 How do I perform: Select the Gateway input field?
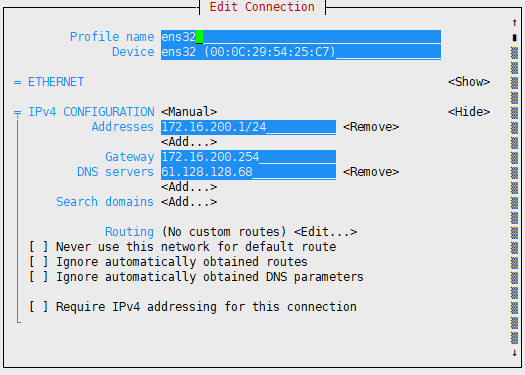point(248,157)
